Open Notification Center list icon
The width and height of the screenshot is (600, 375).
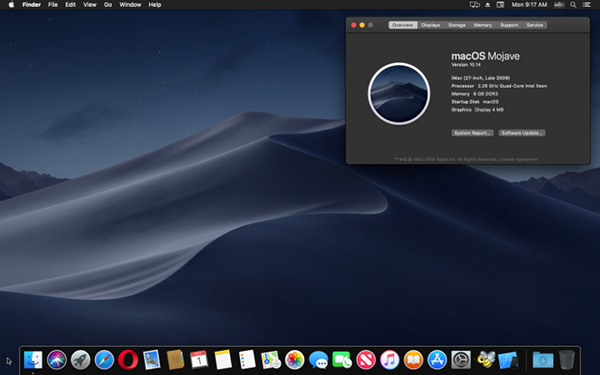[586, 5]
